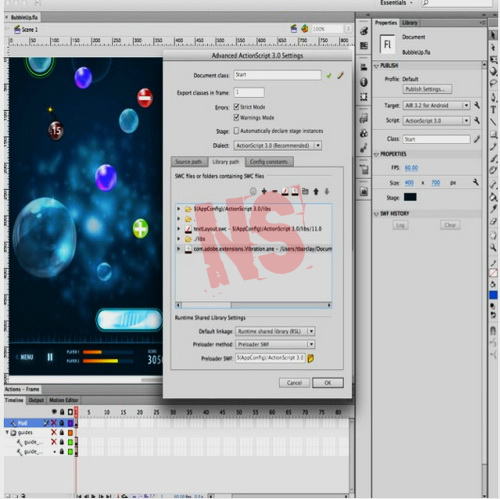Select the Text tool
Image resolution: width=500 pixels, height=499 pixels.
click(x=493, y=110)
